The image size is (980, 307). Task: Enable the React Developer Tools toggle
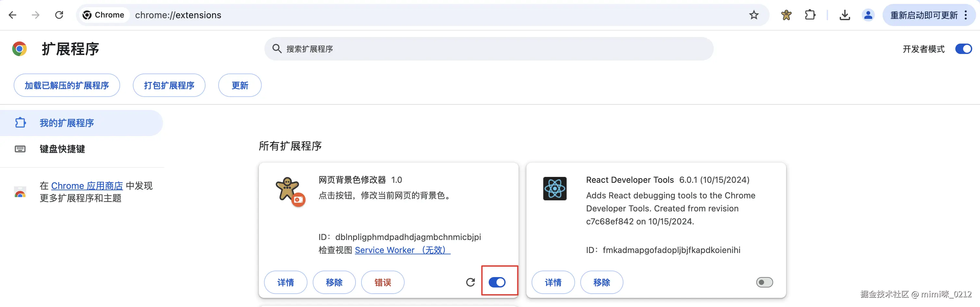click(764, 282)
